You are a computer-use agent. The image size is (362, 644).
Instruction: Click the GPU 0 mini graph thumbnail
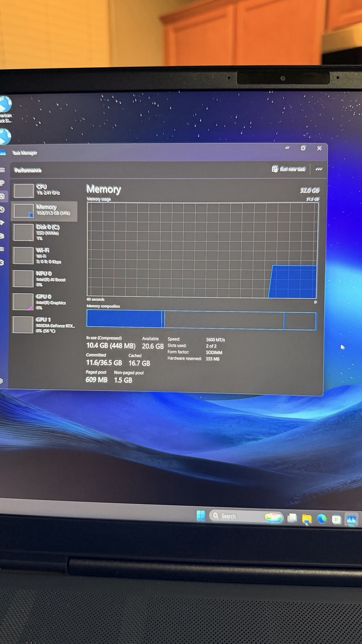pyautogui.click(x=23, y=302)
